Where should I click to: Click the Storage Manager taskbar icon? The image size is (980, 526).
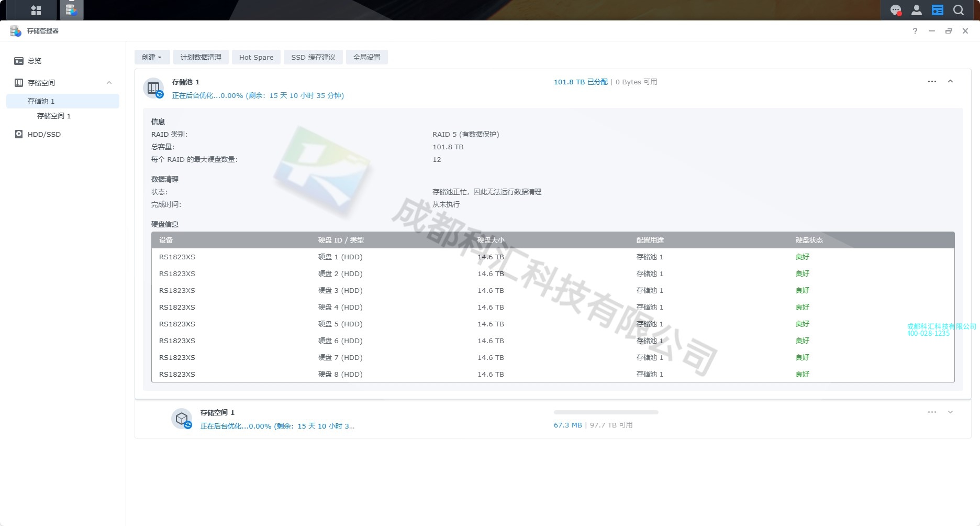(72, 9)
